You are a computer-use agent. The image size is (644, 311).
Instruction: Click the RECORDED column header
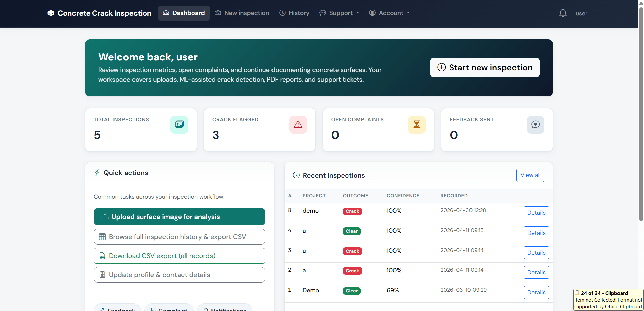click(454, 196)
